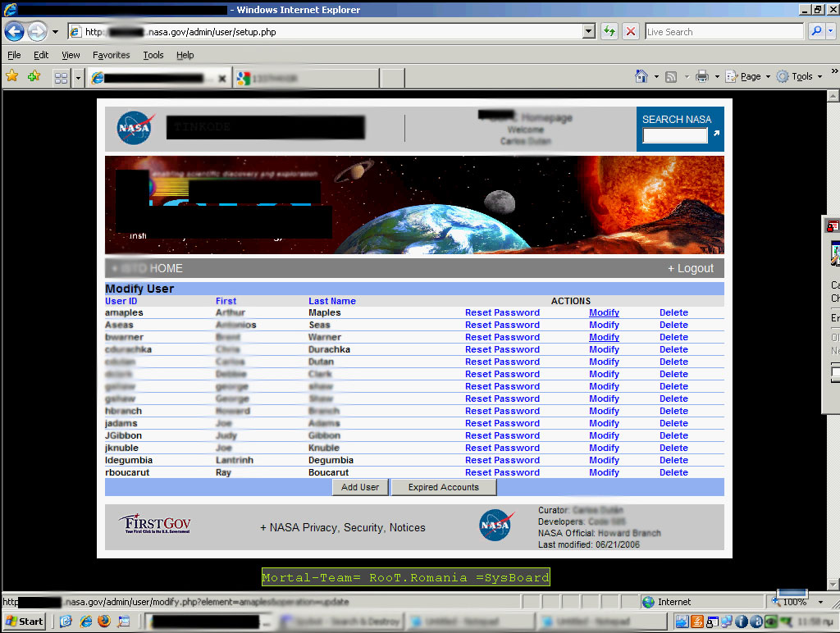Open NASA Privacy, Security, Notices link

[342, 527]
